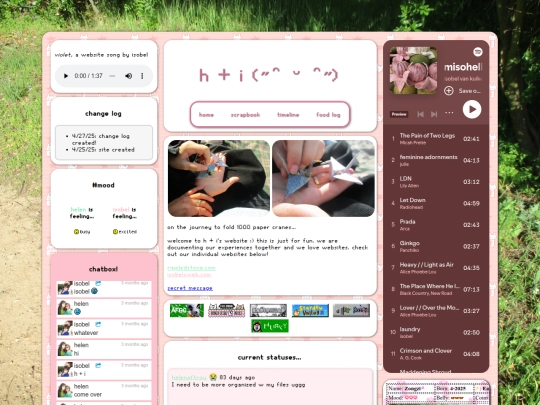540x405 pixels.
Task: Skip to previous track in Spotify widget
Action: tap(420, 114)
